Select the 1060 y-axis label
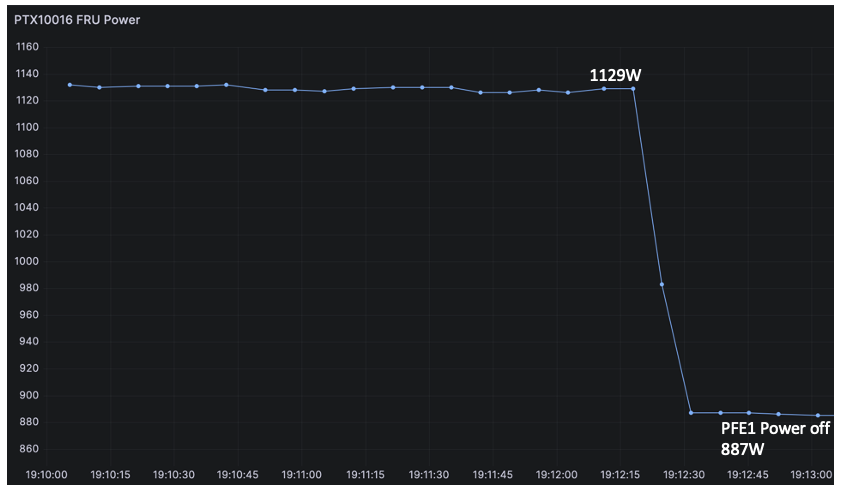Screen dimensions: 843x492 pyautogui.click(x=27, y=181)
